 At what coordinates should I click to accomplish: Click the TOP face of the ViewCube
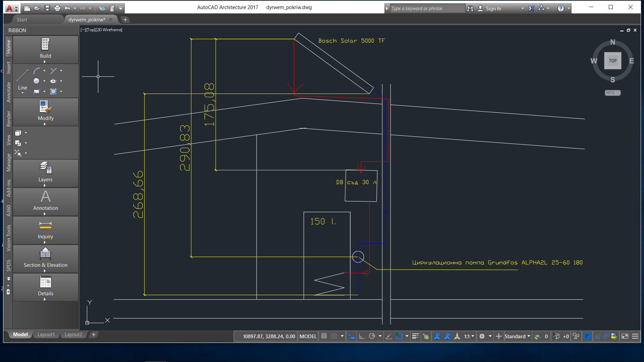612,61
